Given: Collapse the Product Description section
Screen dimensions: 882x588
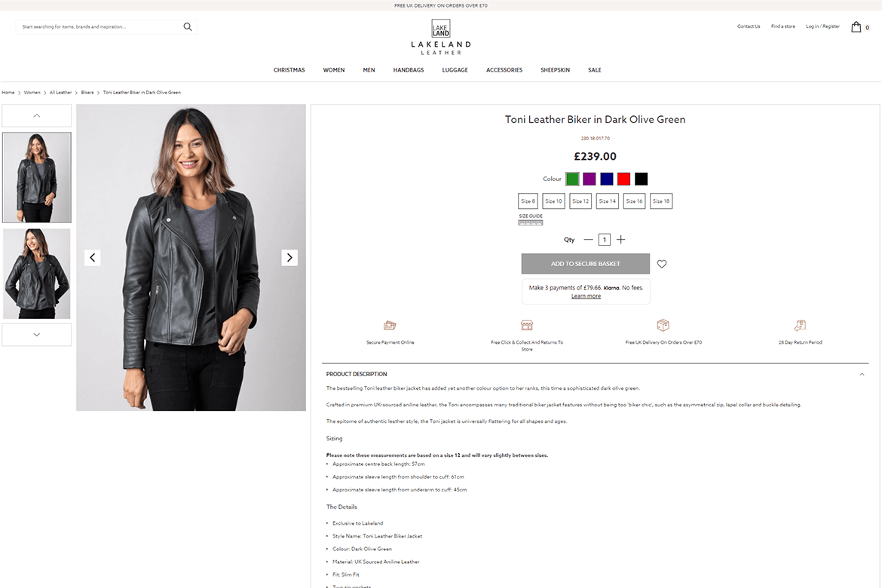Looking at the screenshot, I should point(862,374).
